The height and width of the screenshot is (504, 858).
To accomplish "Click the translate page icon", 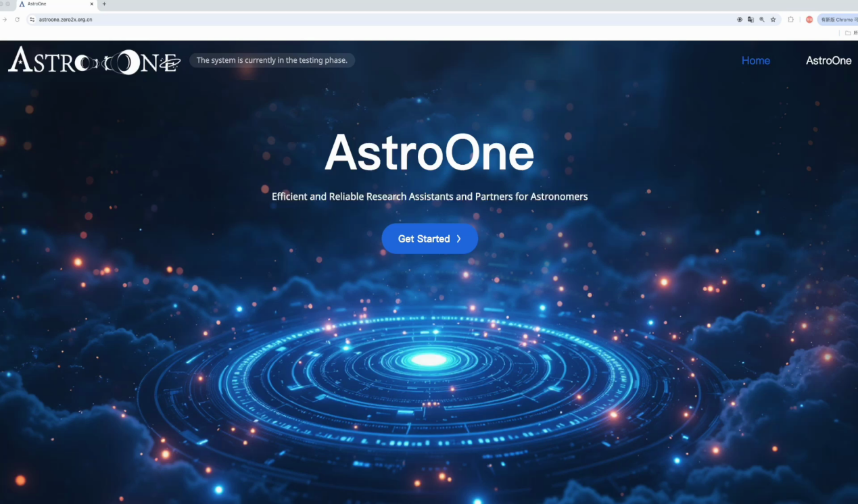I will click(750, 20).
